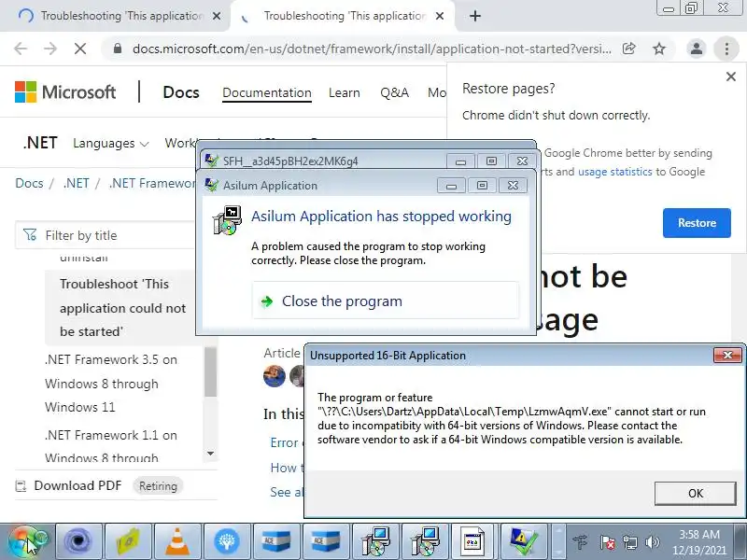Click the blue Restore button
The height and width of the screenshot is (560, 747).
click(697, 223)
